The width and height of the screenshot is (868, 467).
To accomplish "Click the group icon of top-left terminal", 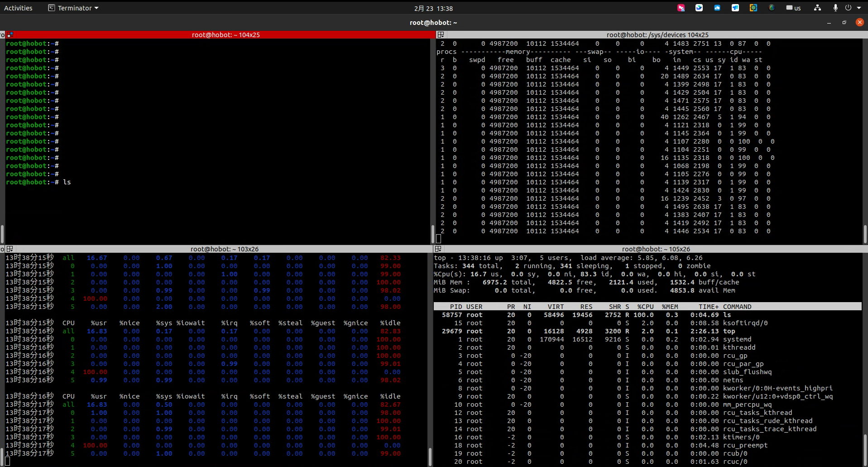I will click(x=10, y=34).
